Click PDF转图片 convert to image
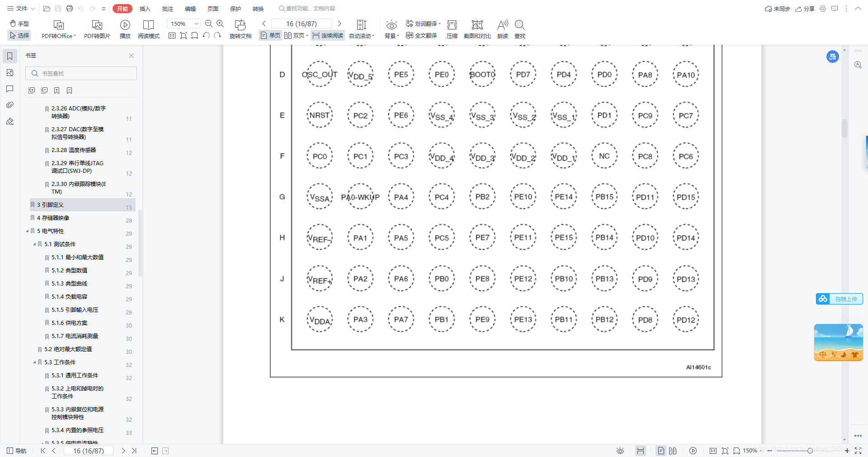Screen dimensions: 868x457 97,29
